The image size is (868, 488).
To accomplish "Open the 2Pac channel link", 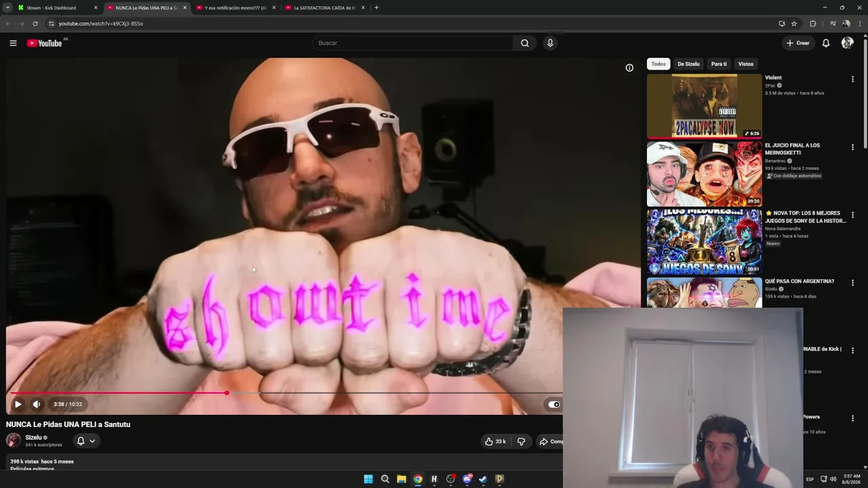I will 770,85.
